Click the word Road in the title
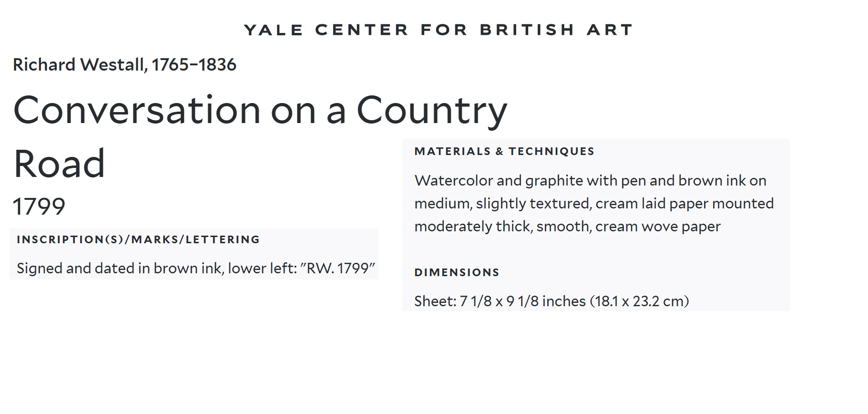868x414 pixels. click(59, 164)
